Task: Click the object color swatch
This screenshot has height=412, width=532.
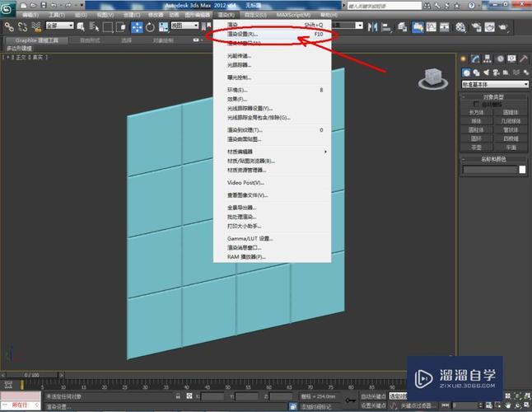Action: [x=521, y=170]
